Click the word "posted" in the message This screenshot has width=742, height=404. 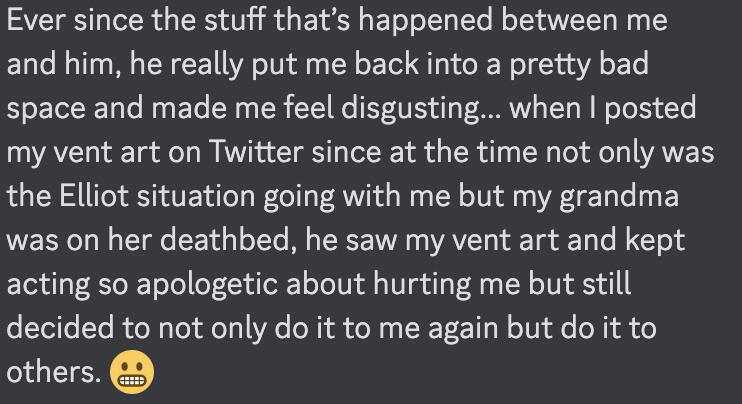[x=650, y=110]
